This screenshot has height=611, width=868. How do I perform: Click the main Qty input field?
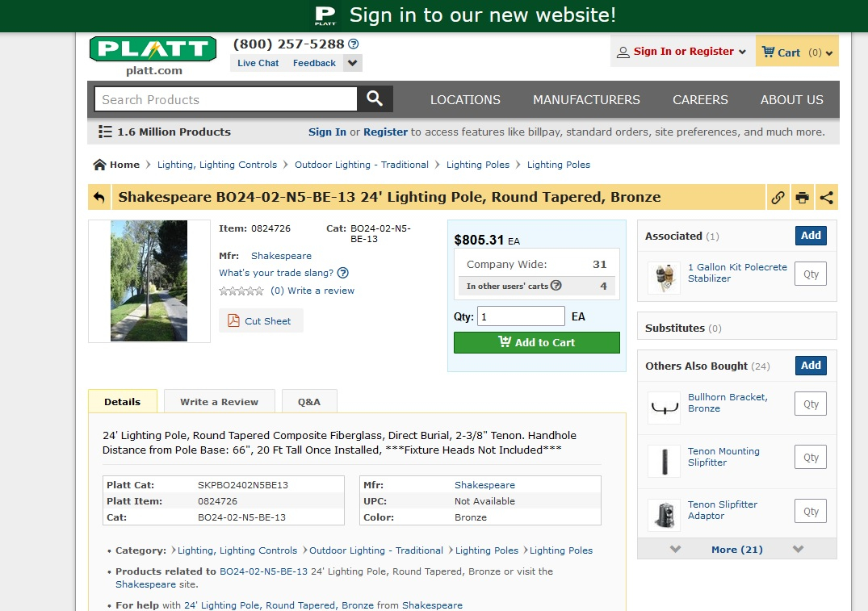pos(521,316)
